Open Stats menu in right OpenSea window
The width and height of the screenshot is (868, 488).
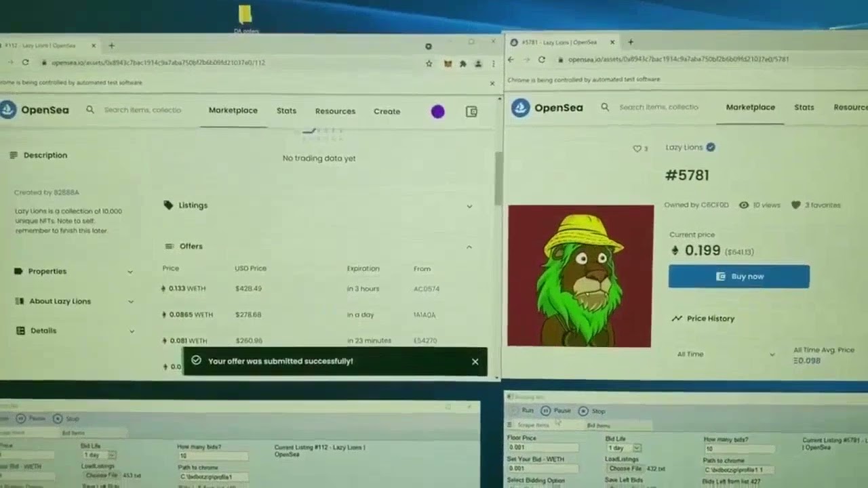[x=804, y=107]
